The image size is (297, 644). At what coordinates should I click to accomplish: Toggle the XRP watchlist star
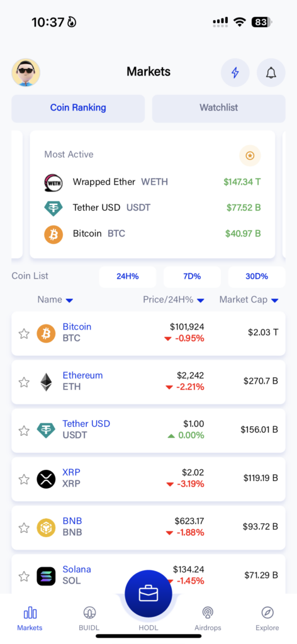[25, 479]
